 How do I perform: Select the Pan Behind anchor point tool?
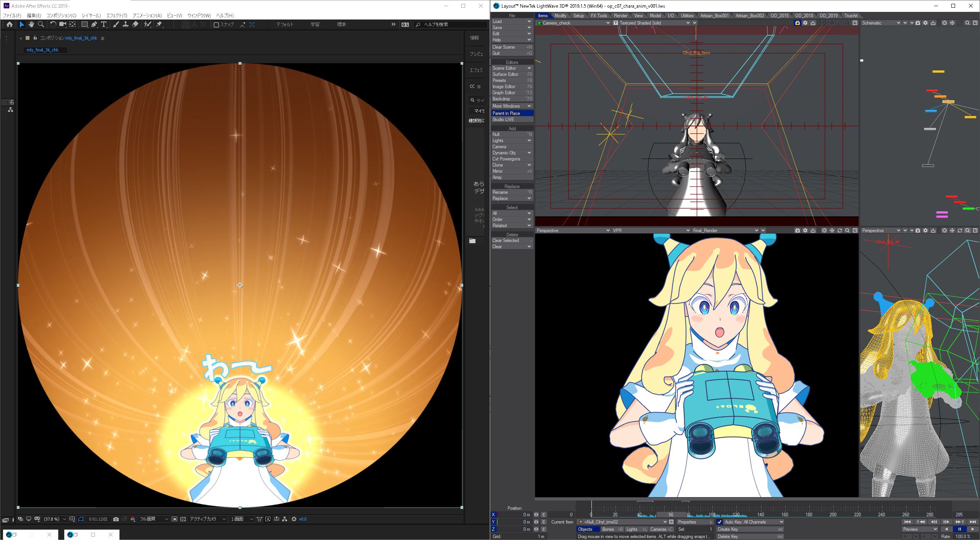coord(72,25)
